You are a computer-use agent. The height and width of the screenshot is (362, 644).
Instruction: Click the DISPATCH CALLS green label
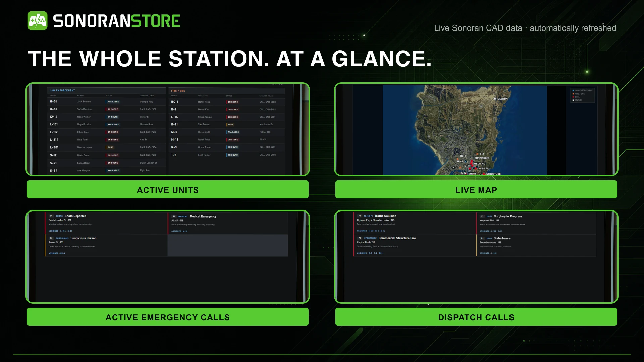pyautogui.click(x=476, y=317)
